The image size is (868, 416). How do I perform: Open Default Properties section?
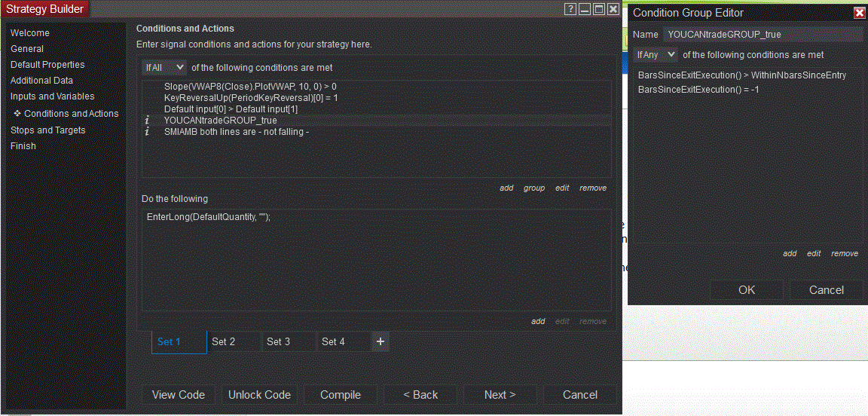click(47, 65)
